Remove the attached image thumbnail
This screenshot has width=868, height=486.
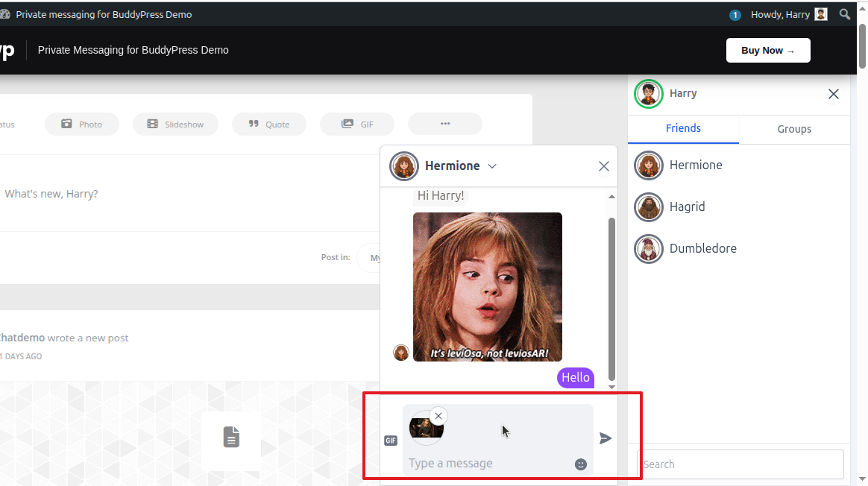pos(438,416)
